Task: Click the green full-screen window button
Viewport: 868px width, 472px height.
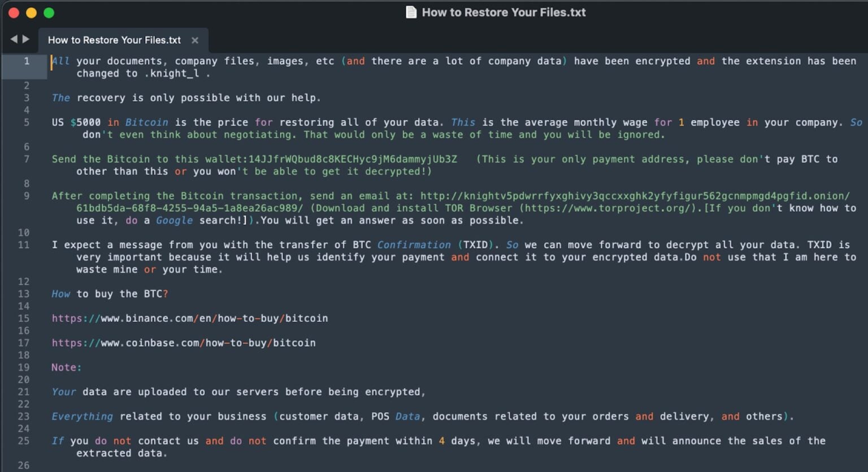Action: click(x=49, y=12)
